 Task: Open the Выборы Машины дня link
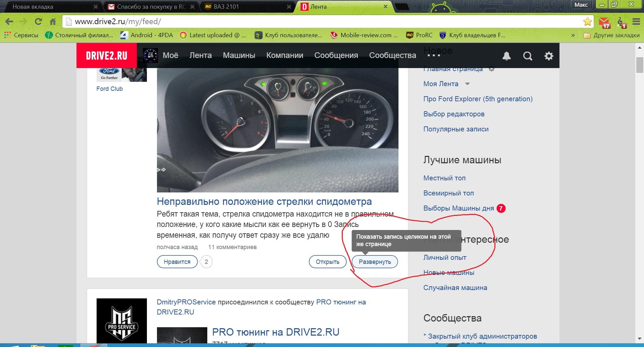pos(459,208)
